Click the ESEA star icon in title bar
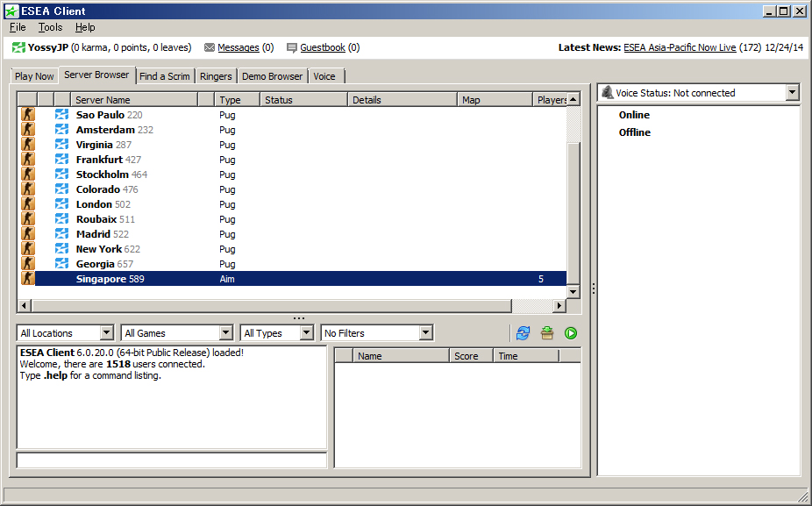The width and height of the screenshot is (812, 506). pyautogui.click(x=11, y=11)
